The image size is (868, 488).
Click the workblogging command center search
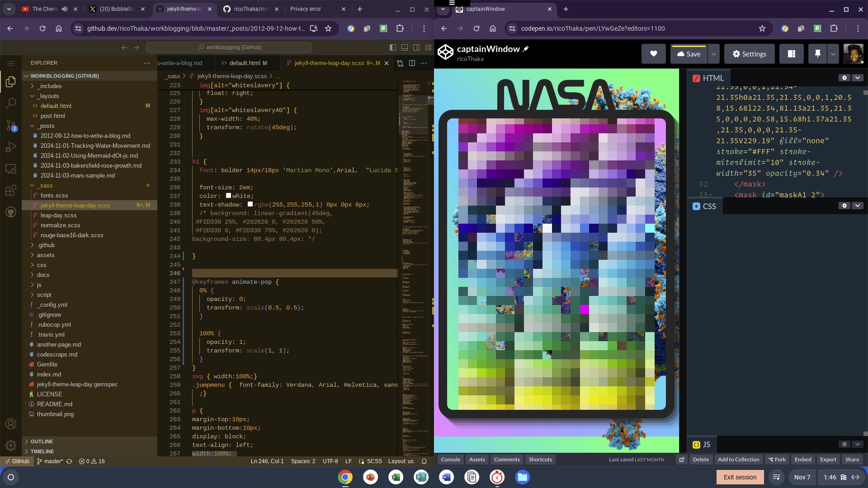tap(229, 47)
